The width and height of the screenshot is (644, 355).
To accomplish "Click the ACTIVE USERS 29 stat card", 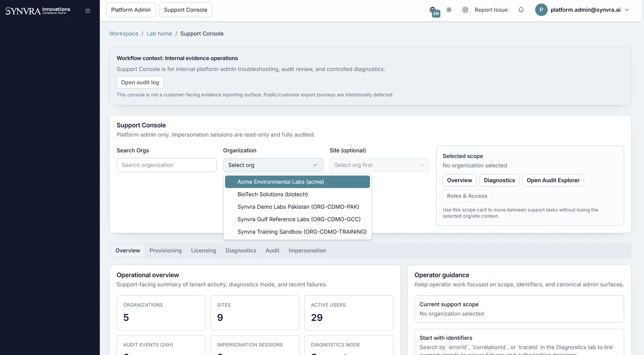I will click(x=349, y=313).
